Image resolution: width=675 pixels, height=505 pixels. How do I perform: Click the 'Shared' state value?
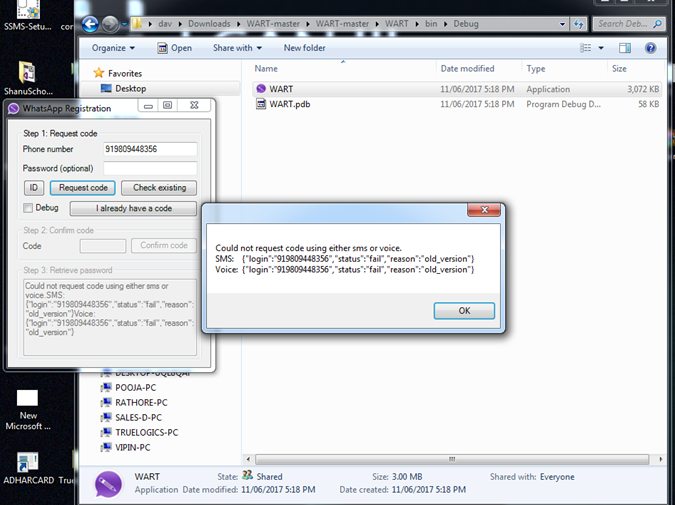269,477
